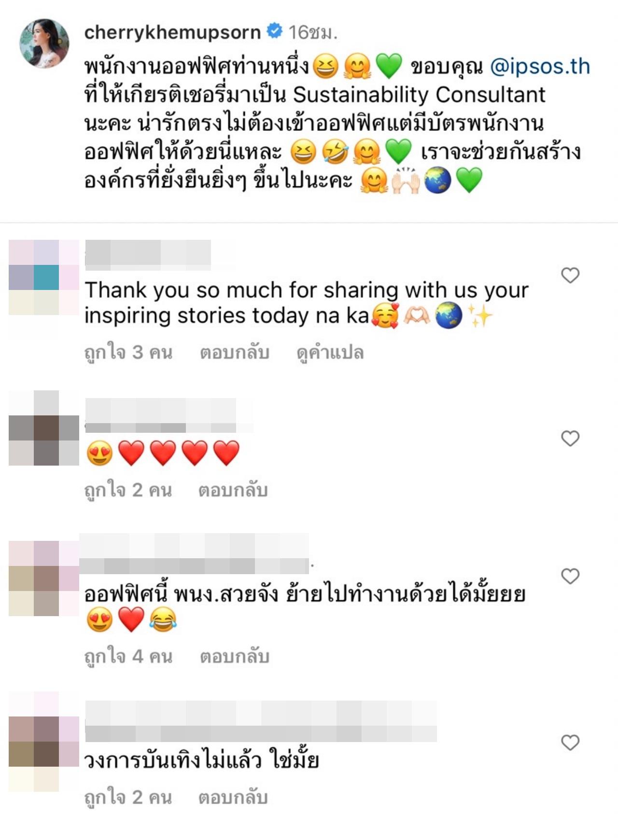618x840 pixels.
Task: View the 3 likes on first comment
Action: click(x=128, y=353)
